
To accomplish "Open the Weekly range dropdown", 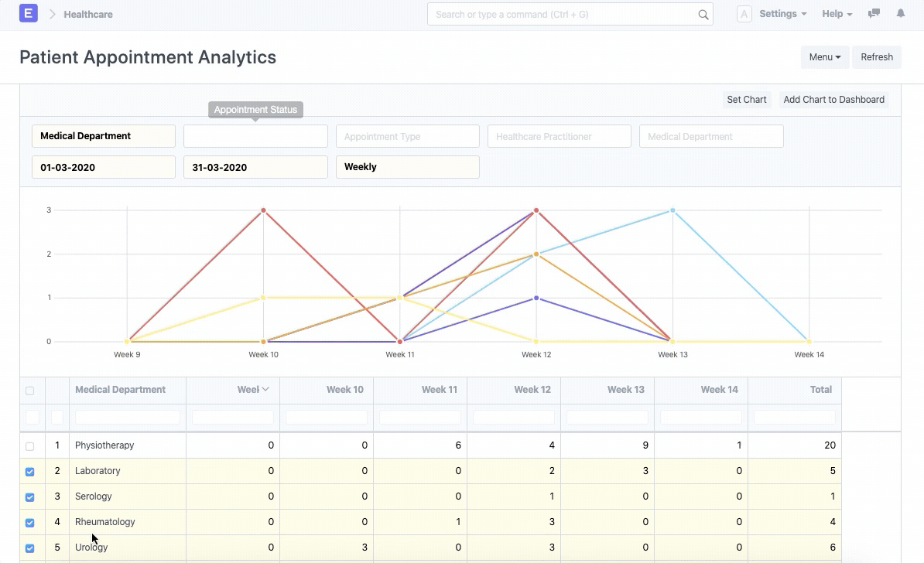I will point(407,167).
